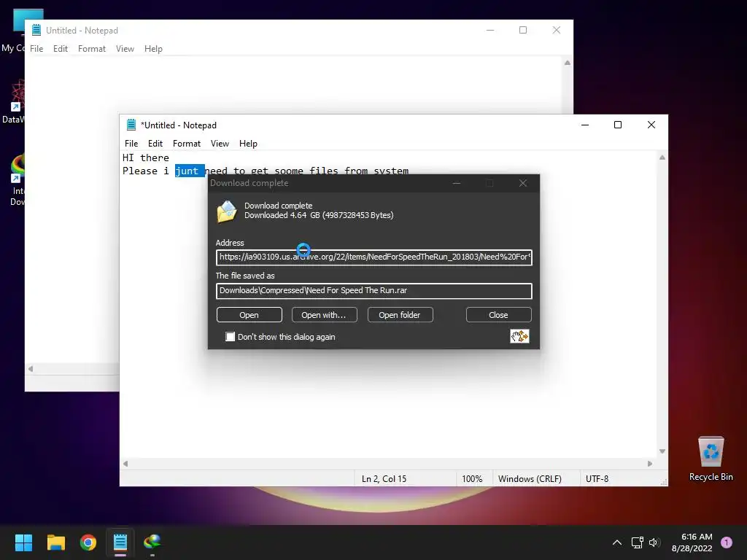Close the Download complete dialog with X
Image resolution: width=747 pixels, height=560 pixels.
point(523,183)
